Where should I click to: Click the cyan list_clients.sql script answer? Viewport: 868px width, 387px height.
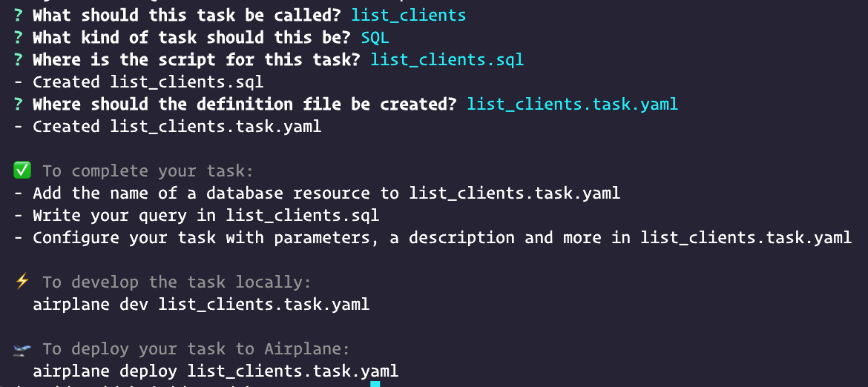tap(447, 60)
